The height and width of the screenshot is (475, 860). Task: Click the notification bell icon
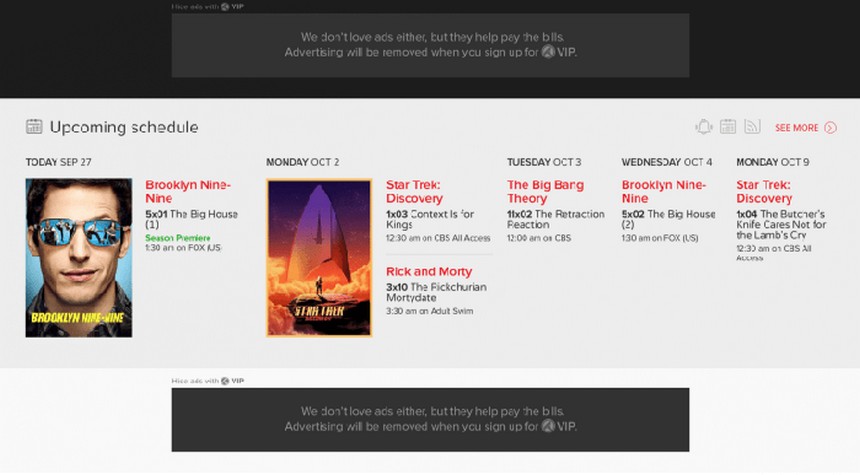(x=704, y=127)
